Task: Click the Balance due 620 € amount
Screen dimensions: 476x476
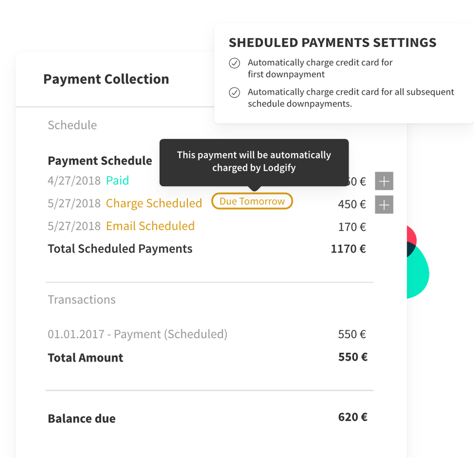Action: (353, 417)
